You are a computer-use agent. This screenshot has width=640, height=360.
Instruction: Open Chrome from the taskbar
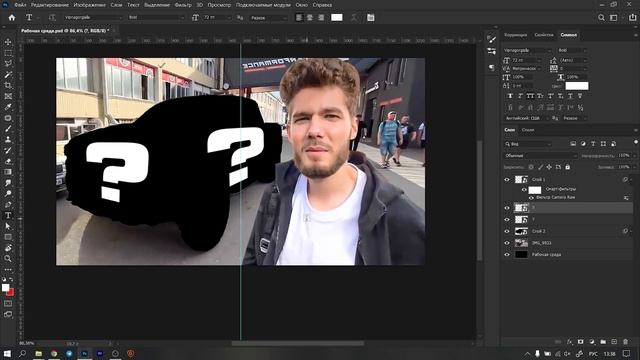(x=54, y=353)
